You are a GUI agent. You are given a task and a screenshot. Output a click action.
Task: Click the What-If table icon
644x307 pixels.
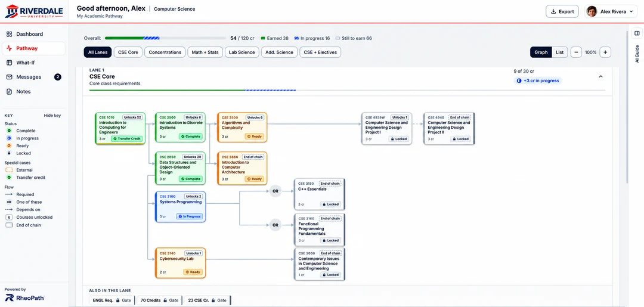[9, 63]
